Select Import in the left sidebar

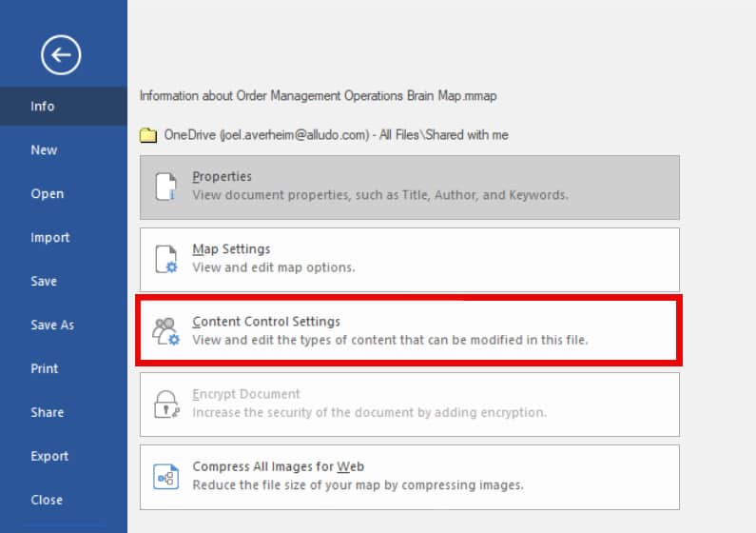point(49,238)
